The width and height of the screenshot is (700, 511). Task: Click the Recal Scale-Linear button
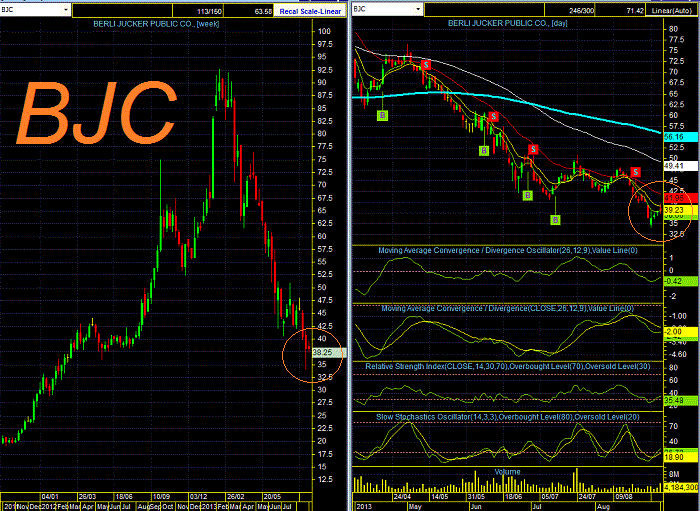(x=310, y=11)
